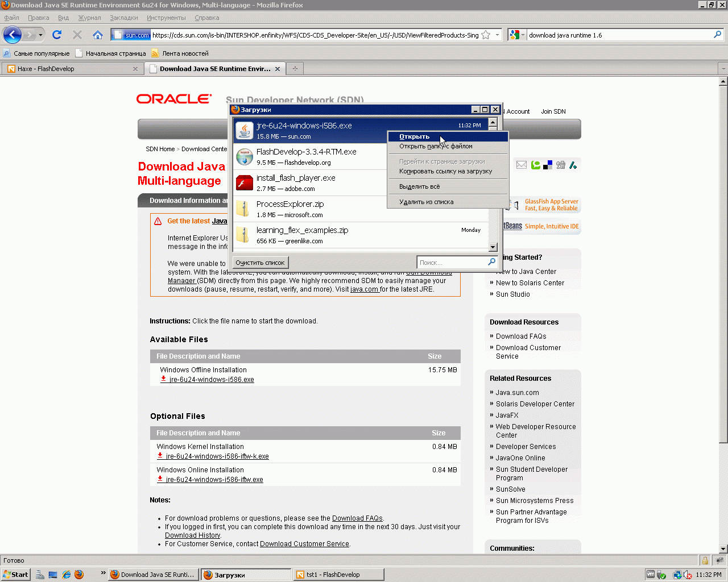Image resolution: width=728 pixels, height=582 pixels.
Task: Open the back/forward history dropdown arrow
Action: tap(40, 35)
